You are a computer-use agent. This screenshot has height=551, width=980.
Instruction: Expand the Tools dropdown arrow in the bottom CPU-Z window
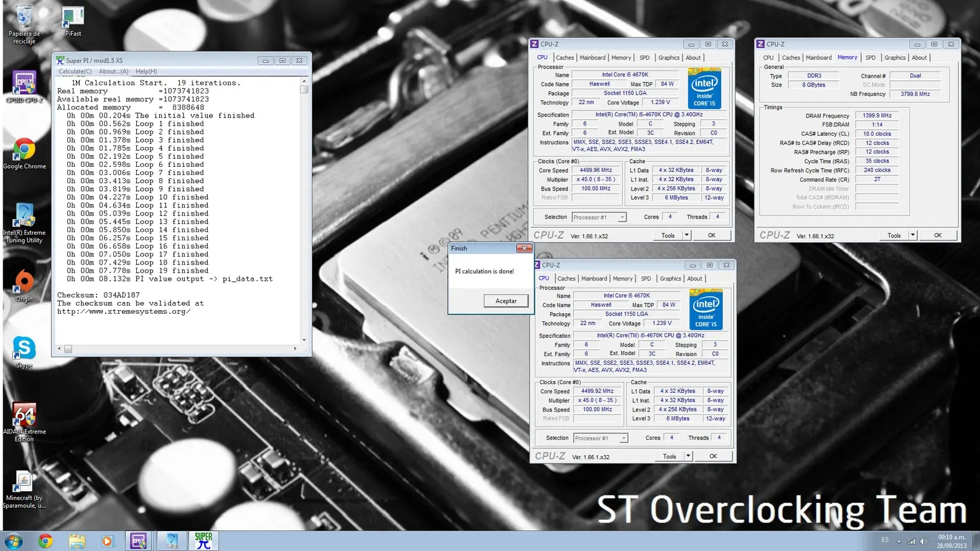[x=688, y=456]
